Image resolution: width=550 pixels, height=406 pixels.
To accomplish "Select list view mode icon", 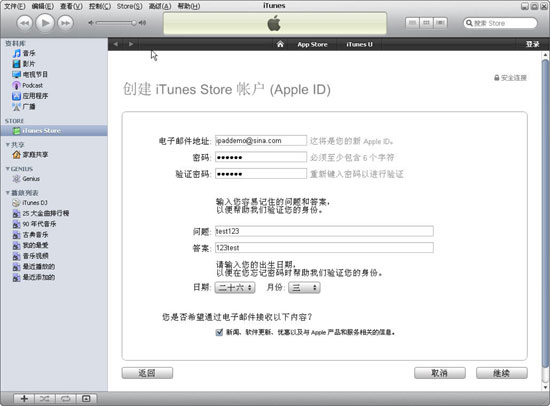I will click(x=412, y=23).
